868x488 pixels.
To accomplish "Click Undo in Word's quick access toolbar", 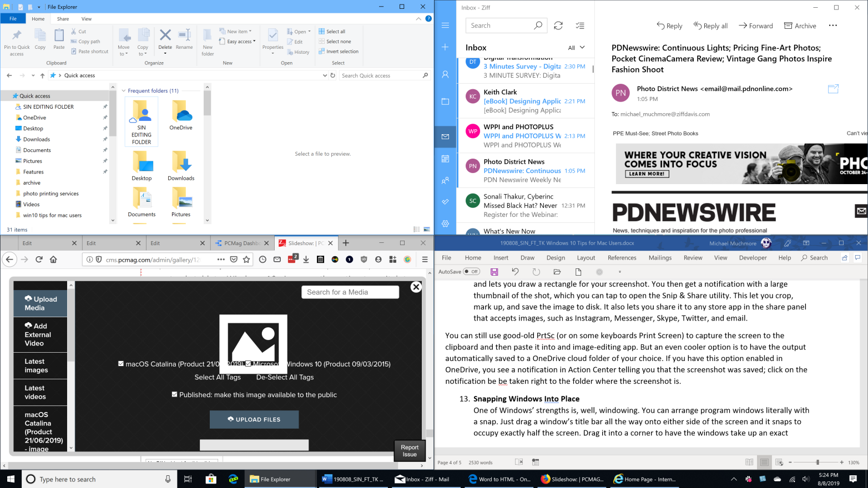I will point(515,272).
